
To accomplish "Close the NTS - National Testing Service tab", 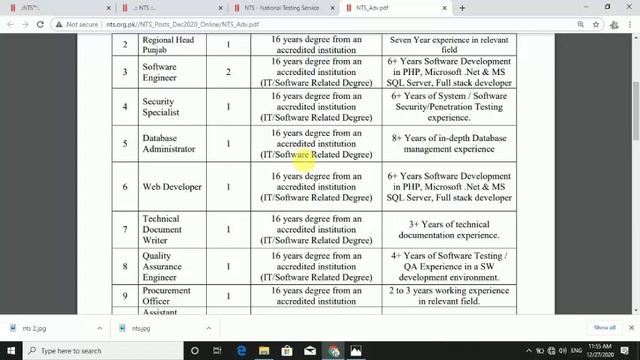I will coord(332,8).
